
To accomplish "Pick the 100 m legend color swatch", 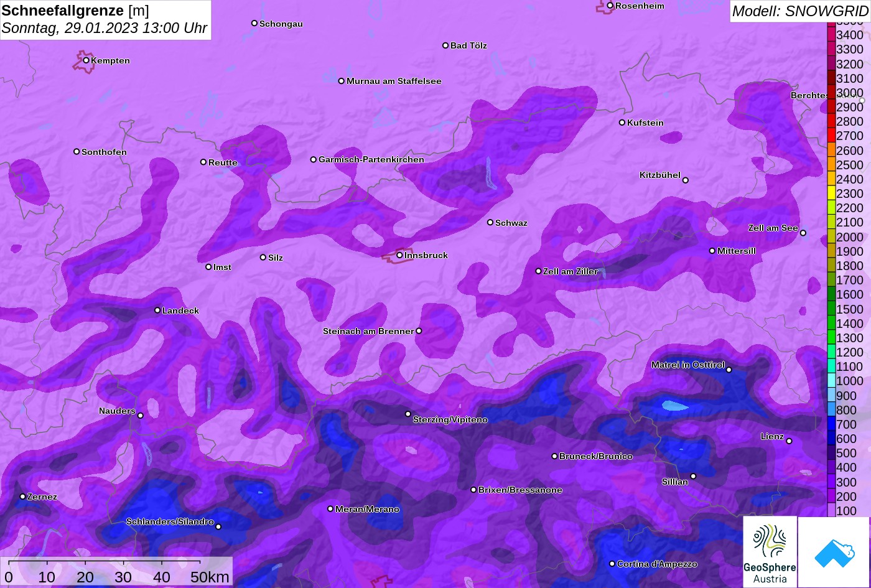I will tap(831, 510).
